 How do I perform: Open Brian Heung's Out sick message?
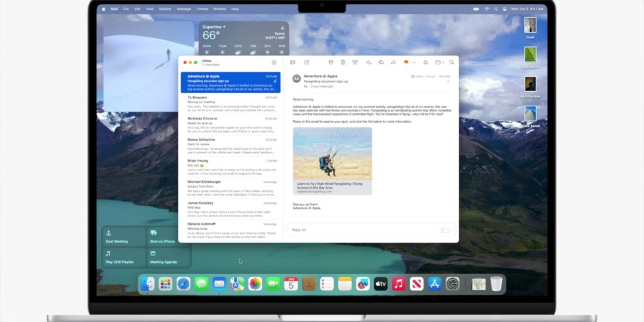pyautogui.click(x=231, y=167)
